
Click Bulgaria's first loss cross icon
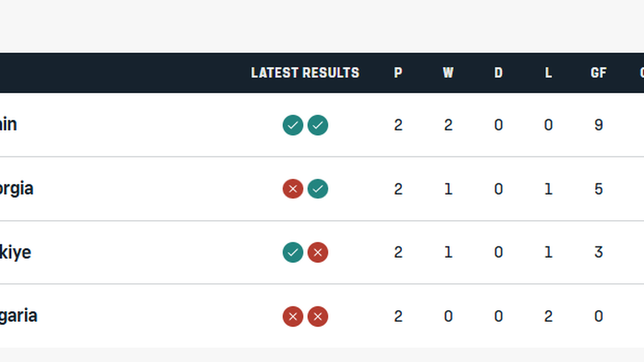point(292,316)
